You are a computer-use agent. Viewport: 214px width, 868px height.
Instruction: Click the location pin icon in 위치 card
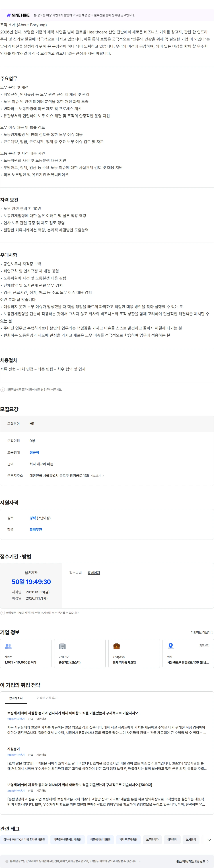[x=171, y=646]
